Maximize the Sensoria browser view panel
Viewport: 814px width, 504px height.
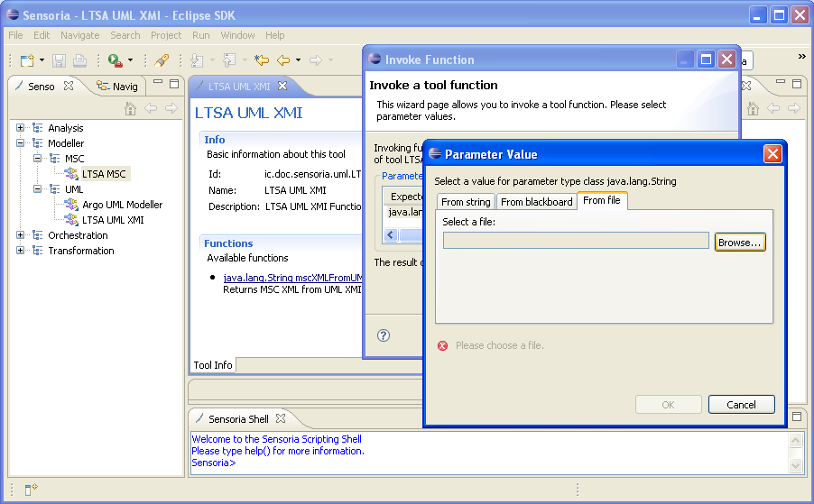point(174,84)
